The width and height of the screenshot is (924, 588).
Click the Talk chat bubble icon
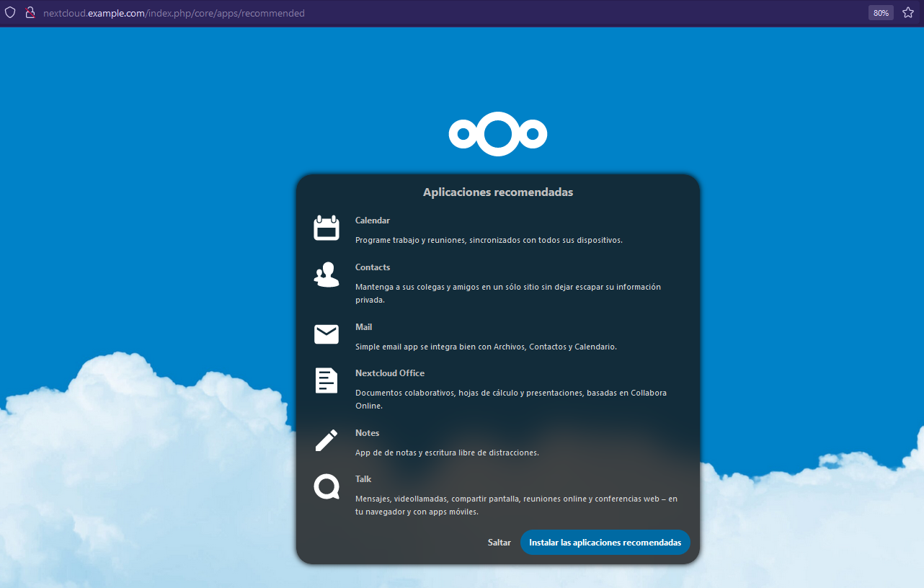pos(326,486)
